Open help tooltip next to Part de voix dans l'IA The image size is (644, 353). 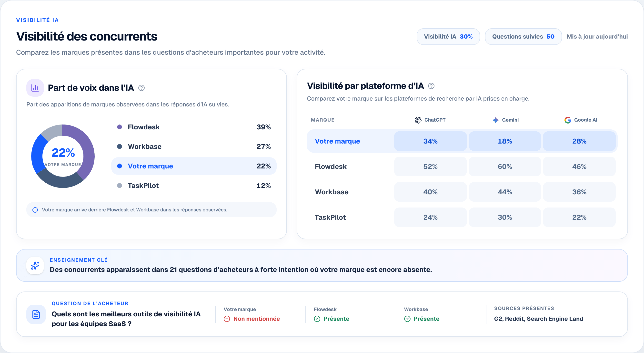pos(141,88)
